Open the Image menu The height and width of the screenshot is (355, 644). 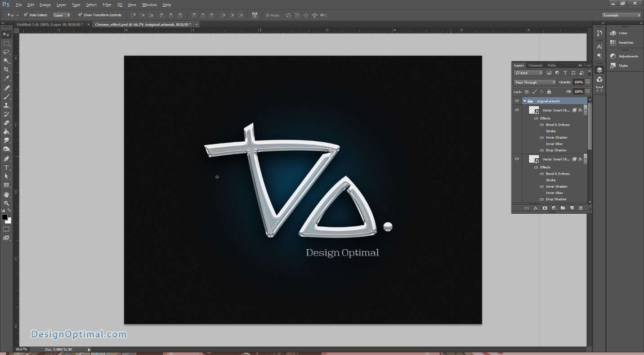click(45, 5)
